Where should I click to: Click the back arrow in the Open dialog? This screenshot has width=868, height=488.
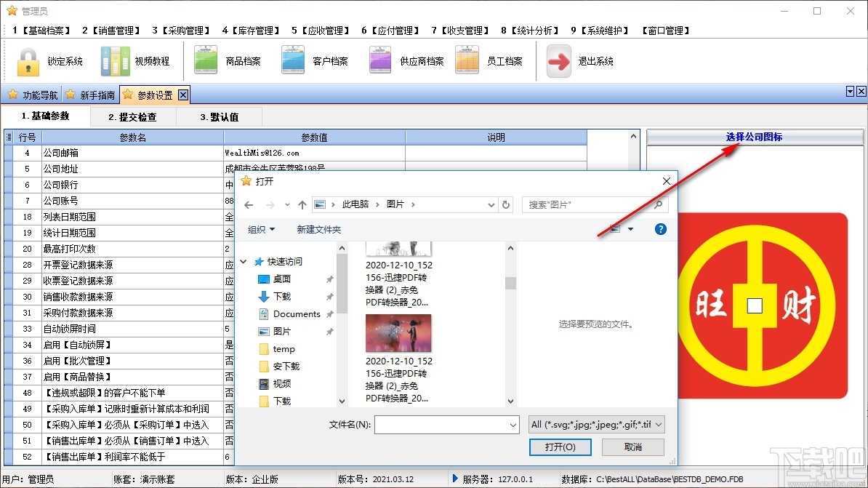pos(248,204)
